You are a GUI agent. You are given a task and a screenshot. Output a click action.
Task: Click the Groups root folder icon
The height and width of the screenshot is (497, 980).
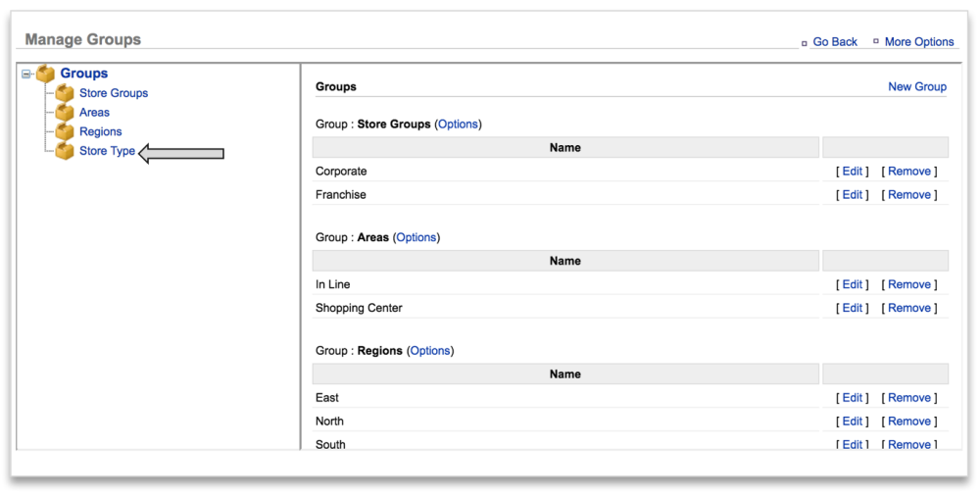(46, 74)
